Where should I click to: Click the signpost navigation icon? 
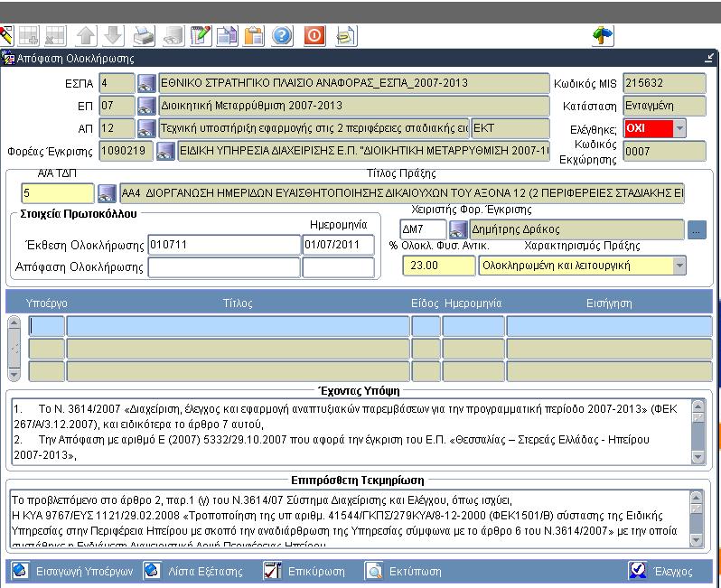click(604, 36)
